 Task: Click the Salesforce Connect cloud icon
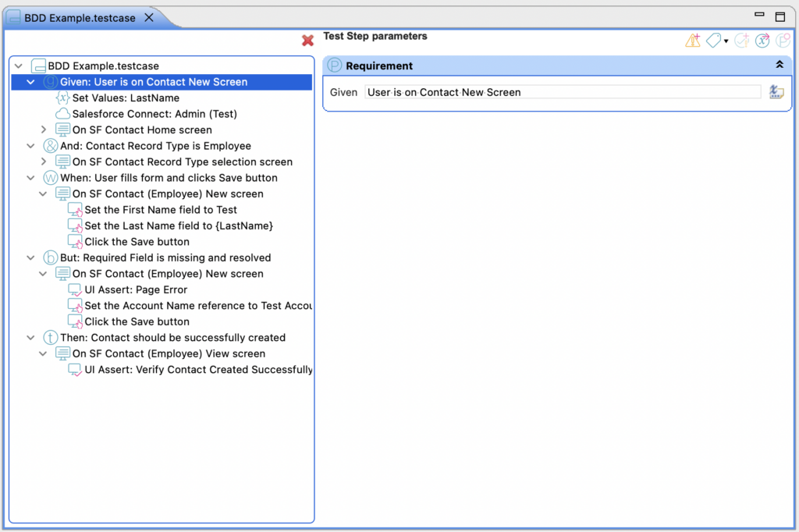coord(62,113)
